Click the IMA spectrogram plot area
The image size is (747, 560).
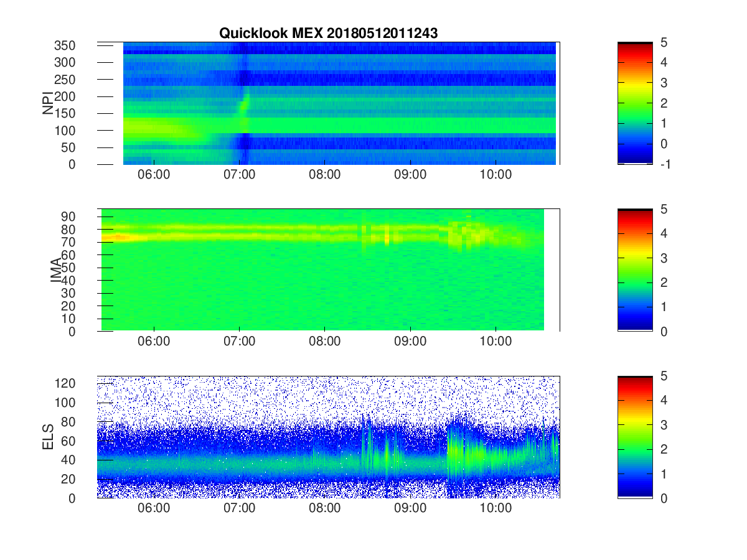click(328, 270)
